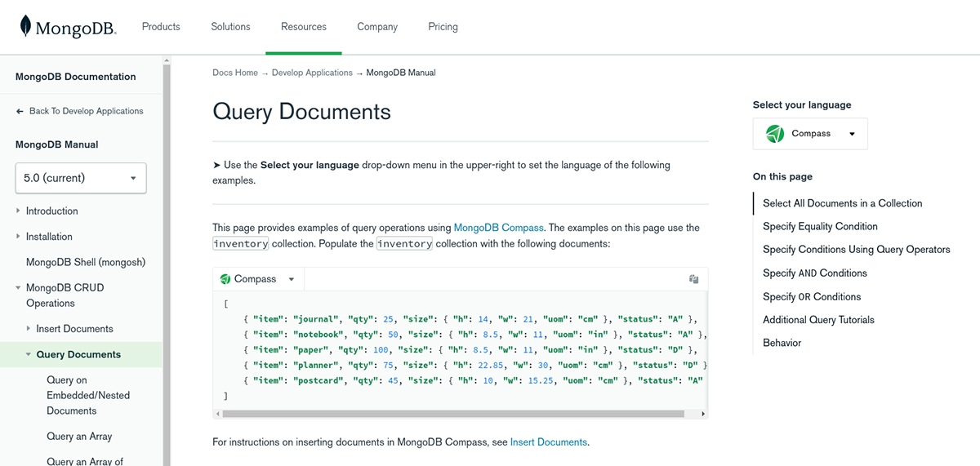
Task: Open the Pricing menu item
Action: click(x=443, y=27)
